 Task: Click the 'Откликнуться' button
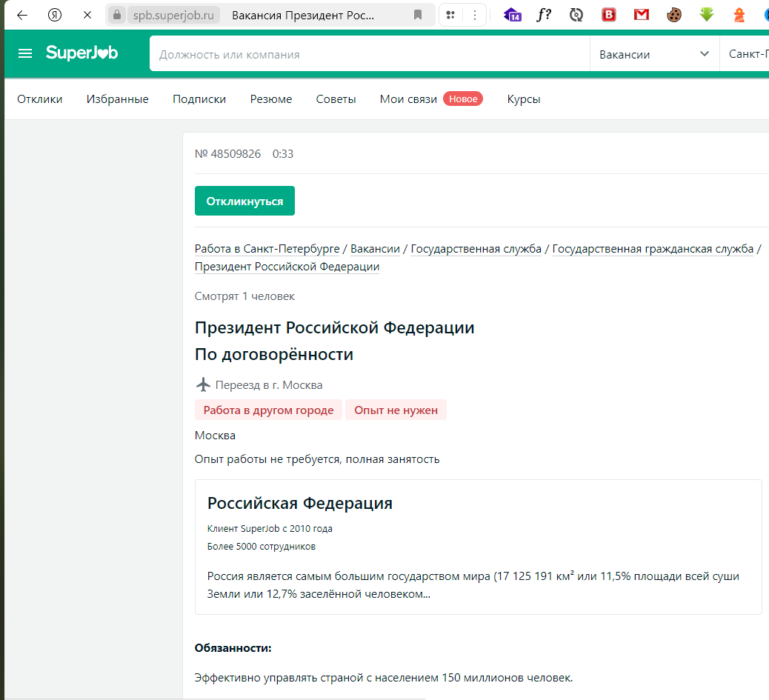[244, 200]
